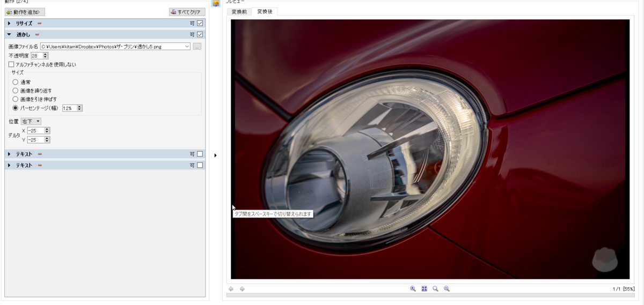
Task: Enable the second テキスト action checkbox
Action: (200, 166)
